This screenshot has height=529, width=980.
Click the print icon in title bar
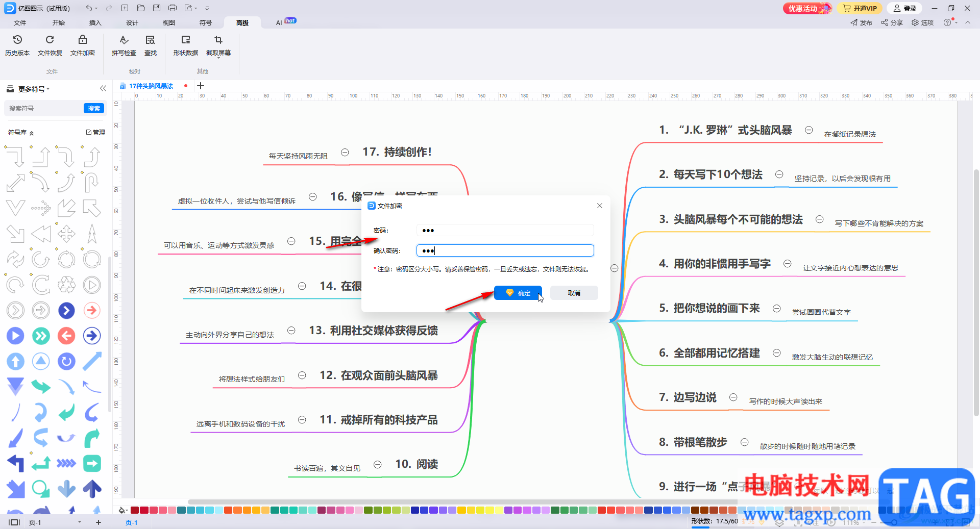pyautogui.click(x=173, y=8)
